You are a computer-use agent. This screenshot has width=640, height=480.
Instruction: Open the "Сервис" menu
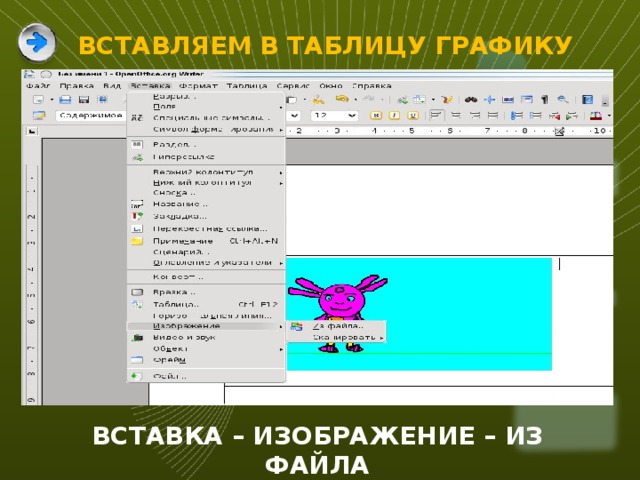click(293, 86)
